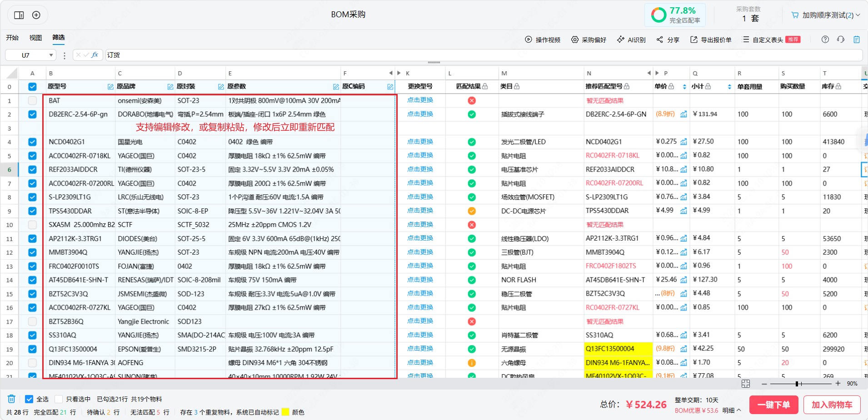Expand hidden columns with arrow before P
Screen dimensions: 868x420
[657, 73]
